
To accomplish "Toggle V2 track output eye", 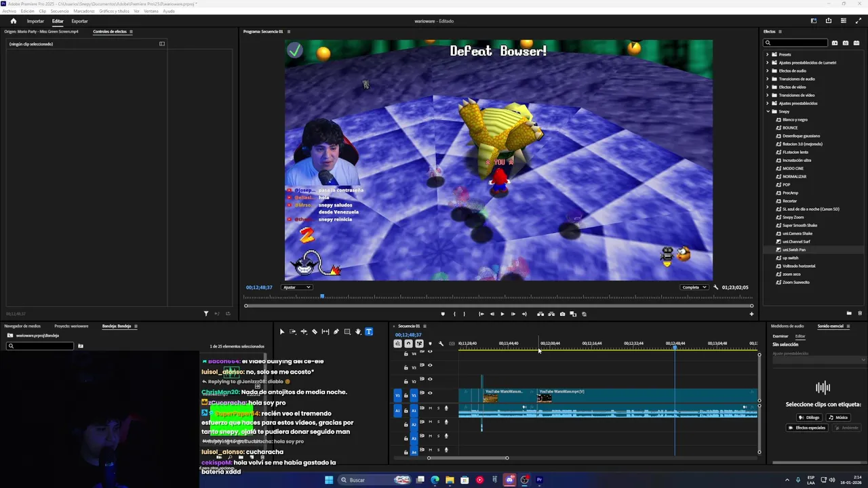I will (430, 379).
